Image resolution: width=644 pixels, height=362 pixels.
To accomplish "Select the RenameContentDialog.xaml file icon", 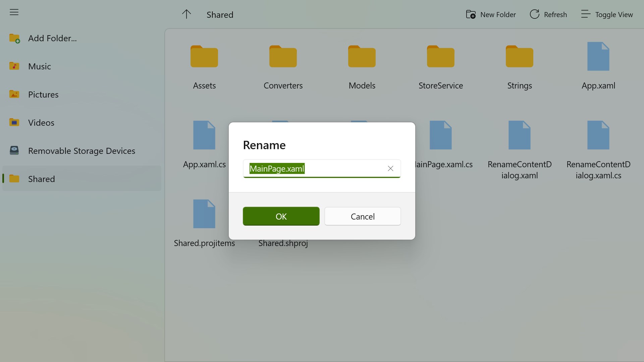I will click(520, 135).
